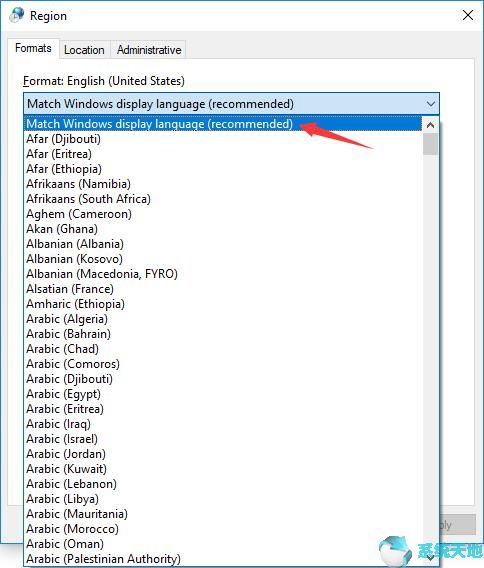Choose Alsatian (France) format
This screenshot has height=568, width=484.
point(223,289)
